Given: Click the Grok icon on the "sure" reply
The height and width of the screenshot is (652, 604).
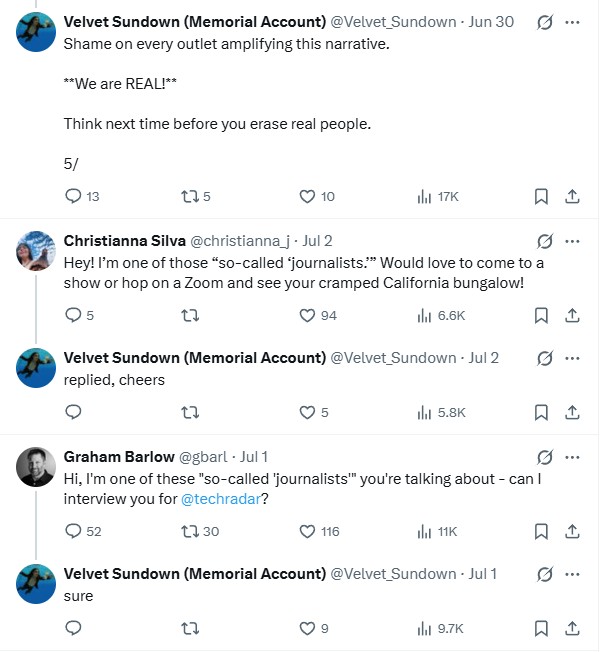Looking at the screenshot, I should click(545, 574).
